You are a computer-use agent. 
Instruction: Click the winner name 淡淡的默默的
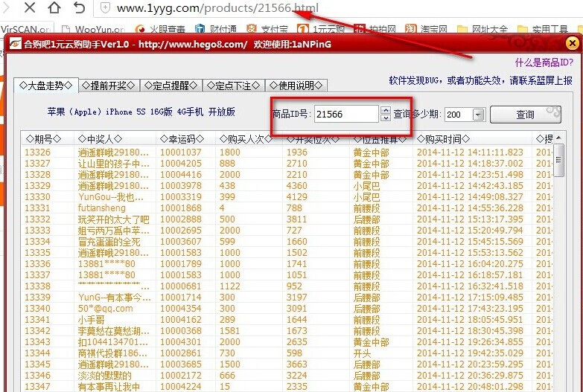click(105, 376)
